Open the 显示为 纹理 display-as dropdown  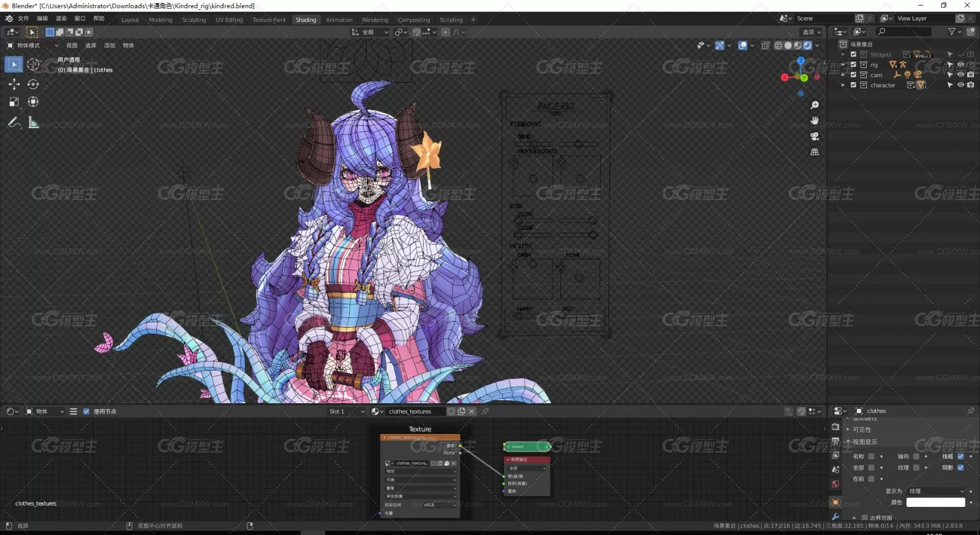point(937,491)
